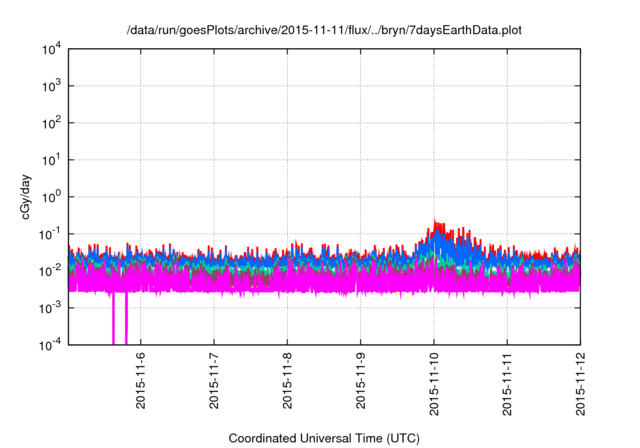Click the 10^1 y-axis tick label

click(x=52, y=160)
